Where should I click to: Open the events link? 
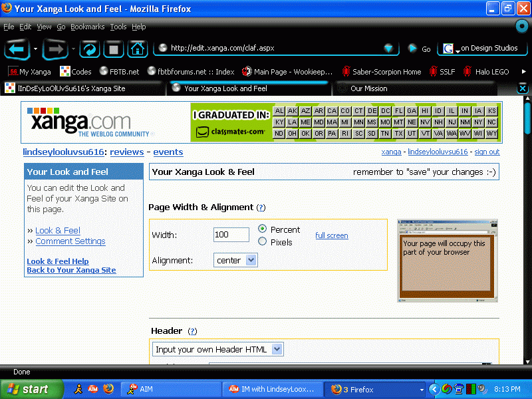(x=168, y=152)
